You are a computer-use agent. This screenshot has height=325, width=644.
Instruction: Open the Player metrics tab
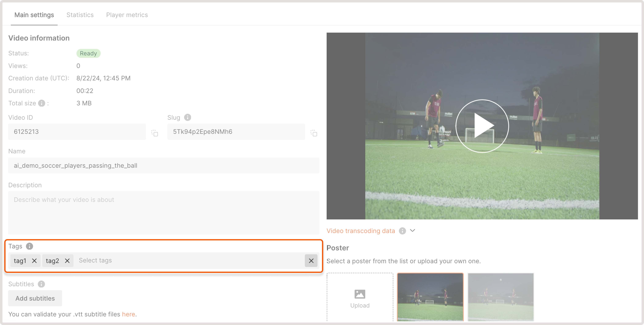pos(127,15)
